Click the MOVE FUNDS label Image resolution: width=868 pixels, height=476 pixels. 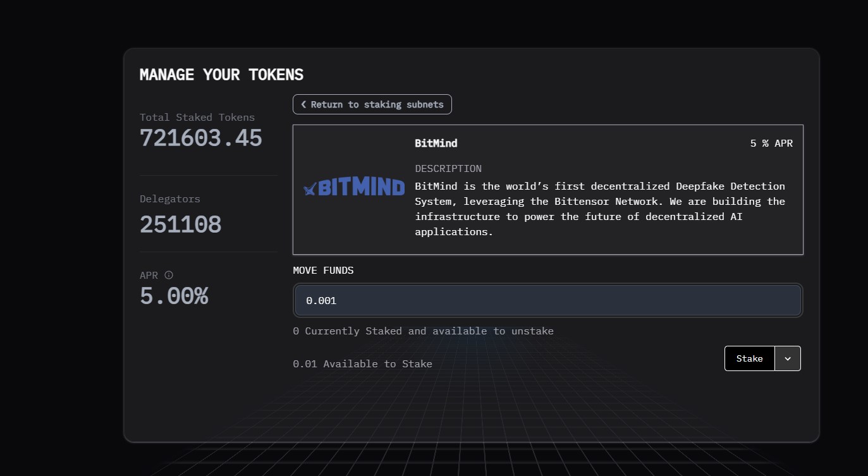323,271
